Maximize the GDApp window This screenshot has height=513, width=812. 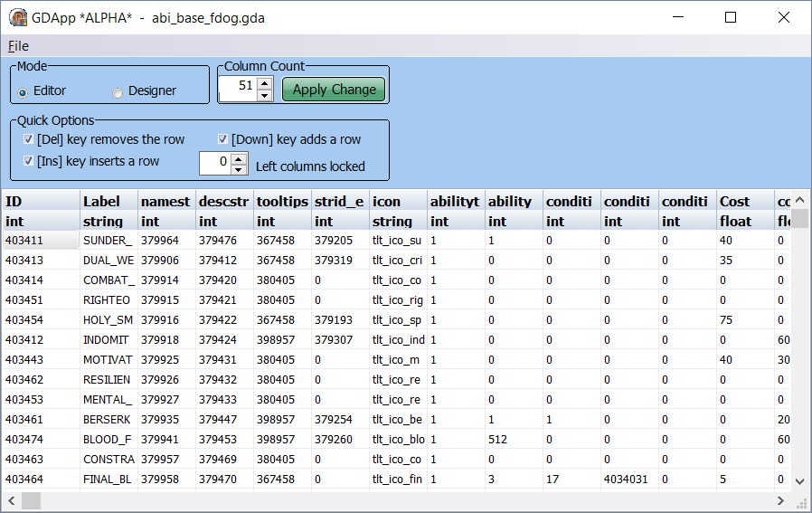[731, 17]
